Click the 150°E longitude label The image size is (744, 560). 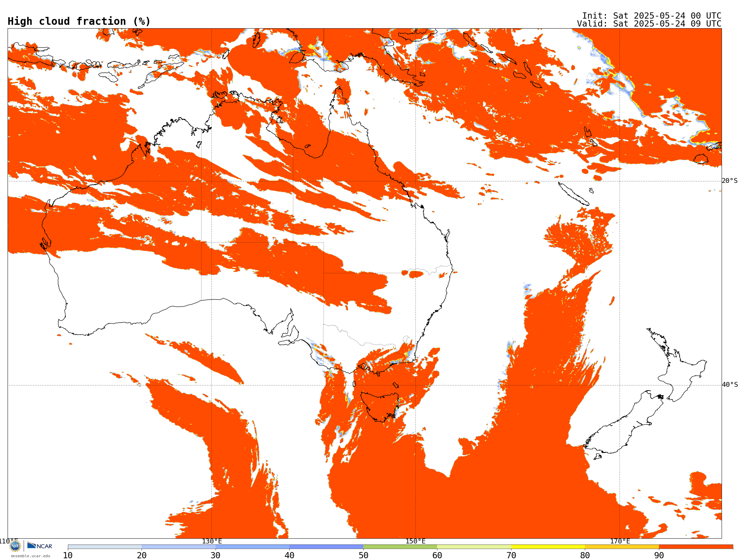click(x=416, y=541)
